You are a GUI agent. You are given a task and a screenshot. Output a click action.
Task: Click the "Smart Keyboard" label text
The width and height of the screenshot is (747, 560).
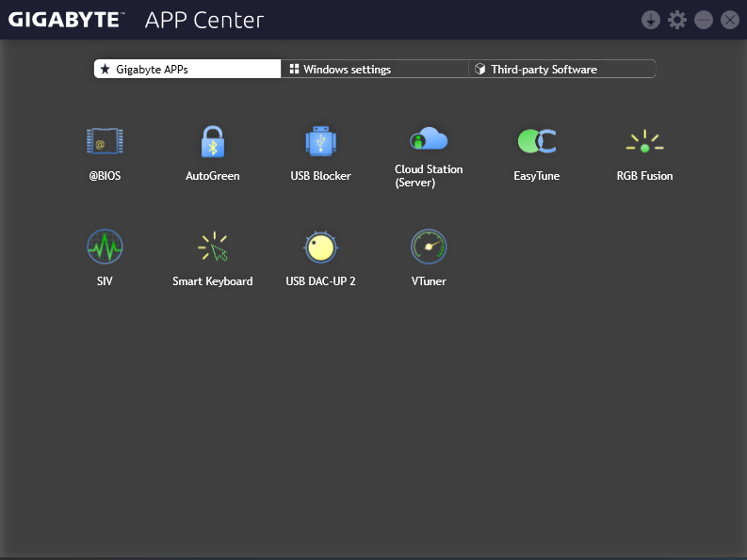[213, 281]
